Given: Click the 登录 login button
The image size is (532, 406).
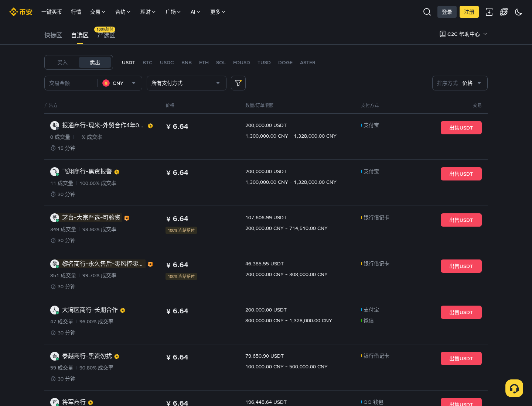Looking at the screenshot, I should pos(447,12).
